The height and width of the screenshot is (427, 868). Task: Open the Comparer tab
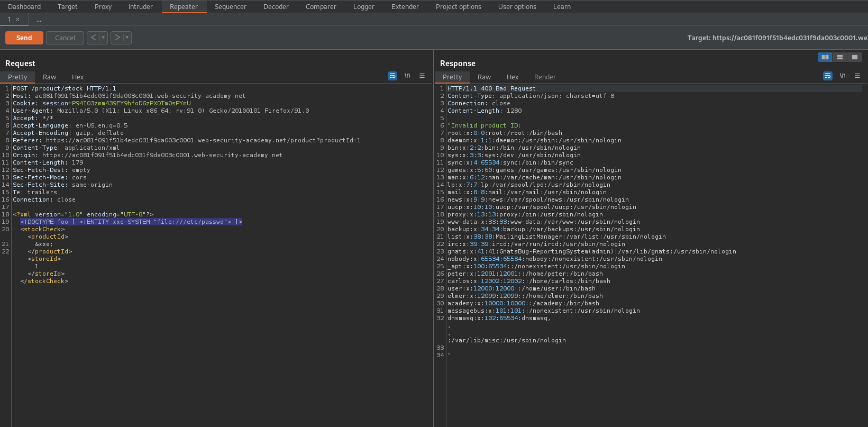click(321, 6)
